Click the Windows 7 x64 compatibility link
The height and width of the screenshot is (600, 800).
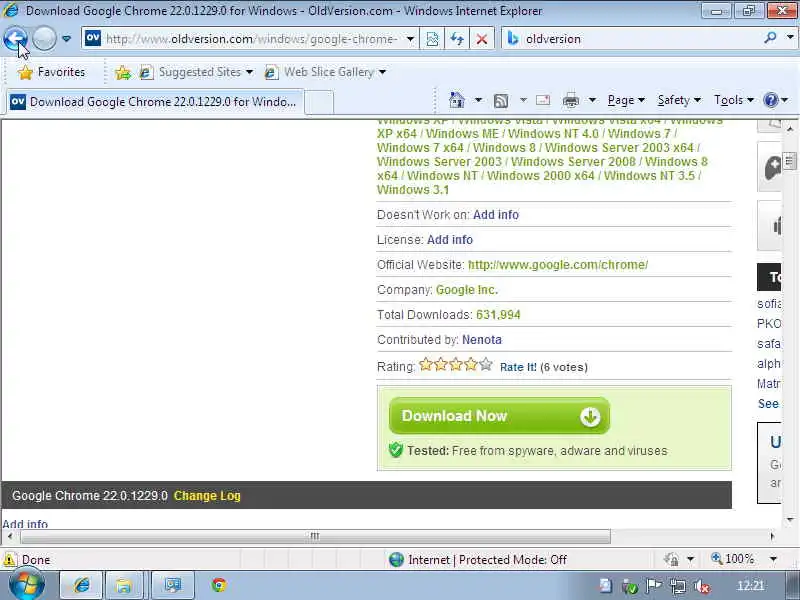pyautogui.click(x=420, y=148)
